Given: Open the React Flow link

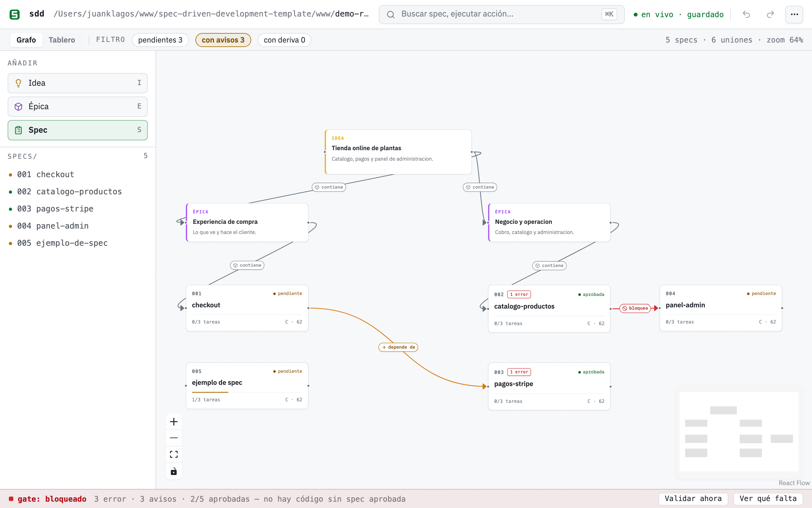Looking at the screenshot, I should click(x=794, y=483).
